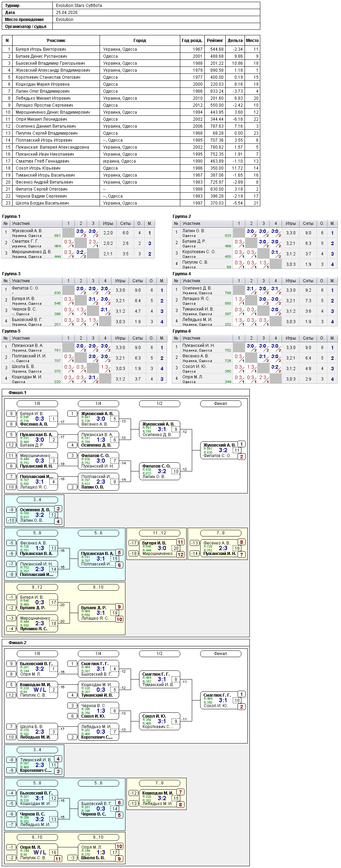Viewport: 341px width, 868px height.
Task: Click the Финал-2 section title
Action: [17, 643]
